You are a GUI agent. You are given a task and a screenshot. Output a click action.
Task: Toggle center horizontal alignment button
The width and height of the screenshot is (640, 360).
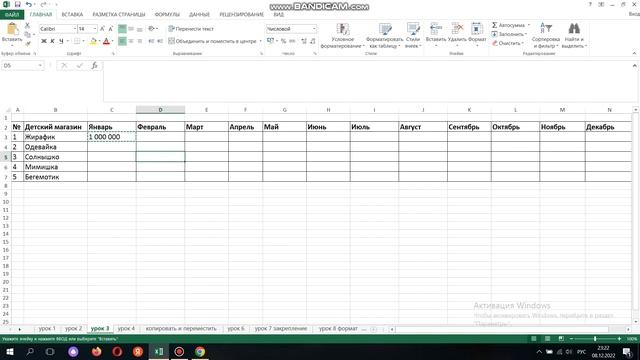(131, 41)
